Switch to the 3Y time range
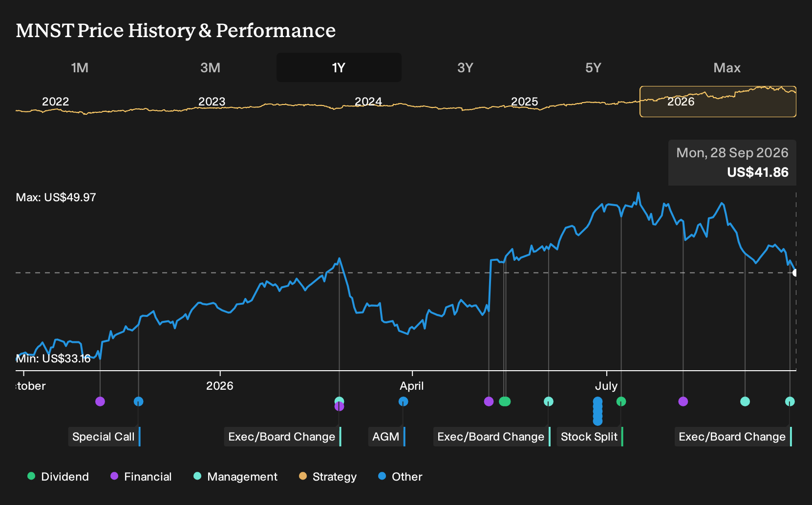The image size is (812, 505). [x=465, y=67]
